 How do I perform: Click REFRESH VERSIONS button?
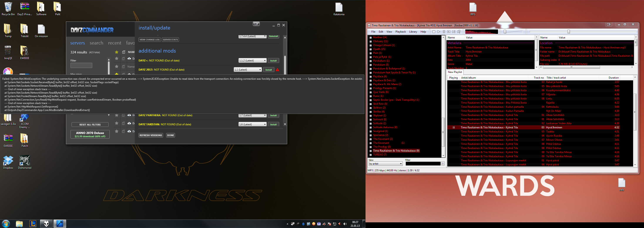(x=151, y=135)
